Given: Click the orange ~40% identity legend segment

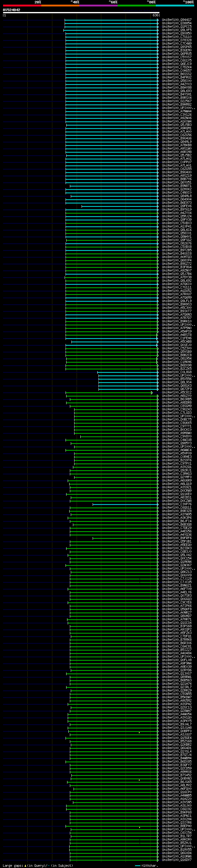Looking at the screenshot, I should [60, 6].
